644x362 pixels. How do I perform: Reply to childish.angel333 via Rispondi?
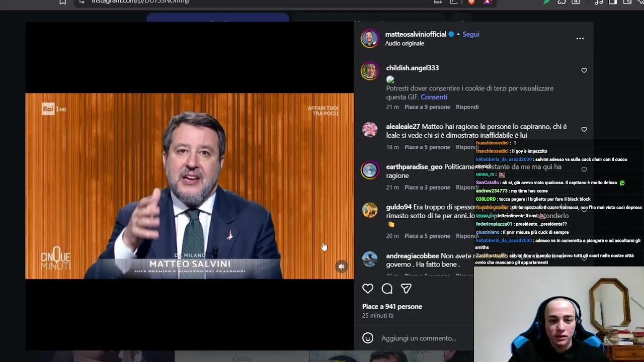[467, 107]
